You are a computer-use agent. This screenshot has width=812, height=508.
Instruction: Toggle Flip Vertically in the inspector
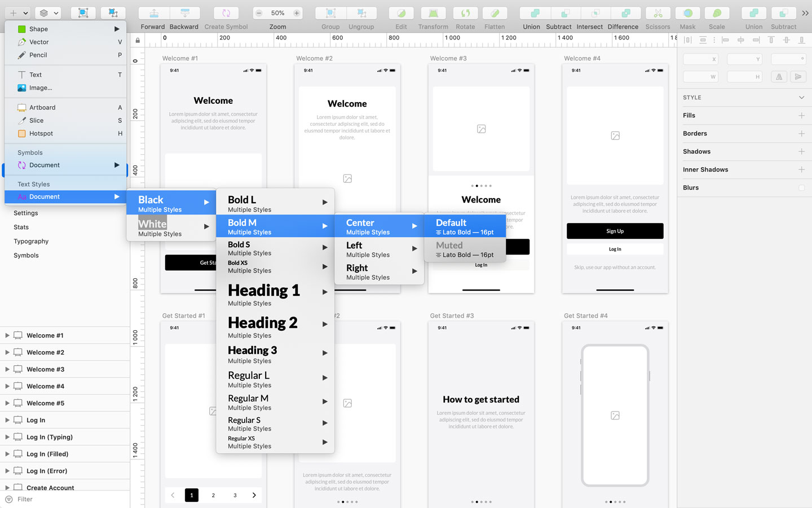798,76
